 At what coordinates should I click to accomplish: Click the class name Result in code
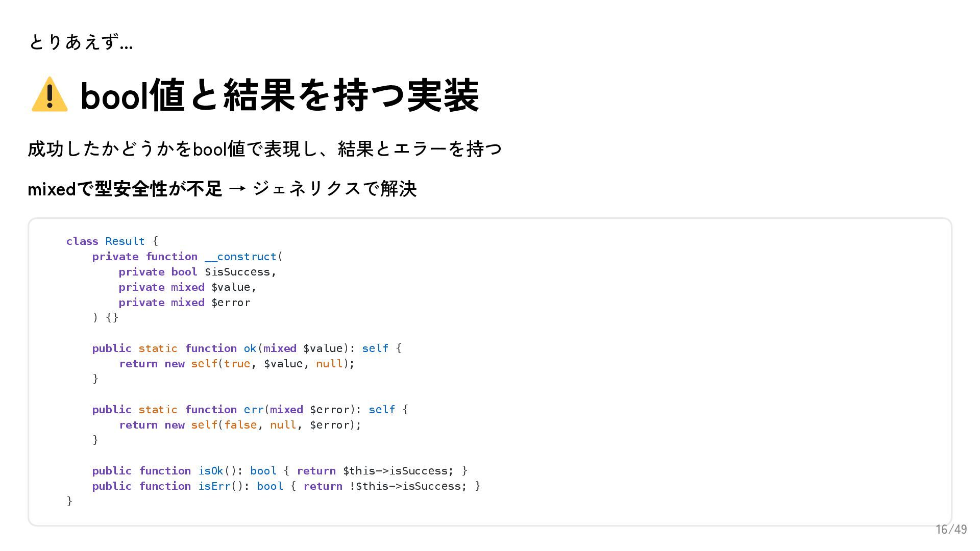coord(125,241)
